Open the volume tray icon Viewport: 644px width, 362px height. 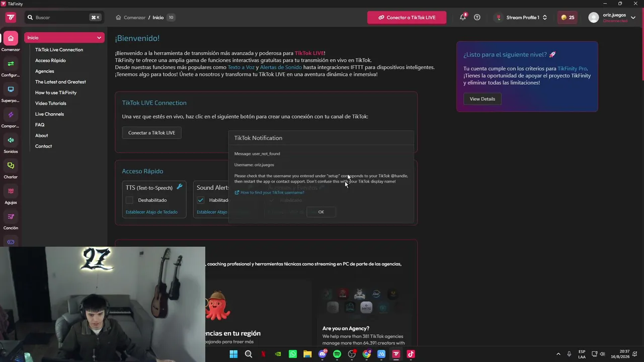point(602,354)
